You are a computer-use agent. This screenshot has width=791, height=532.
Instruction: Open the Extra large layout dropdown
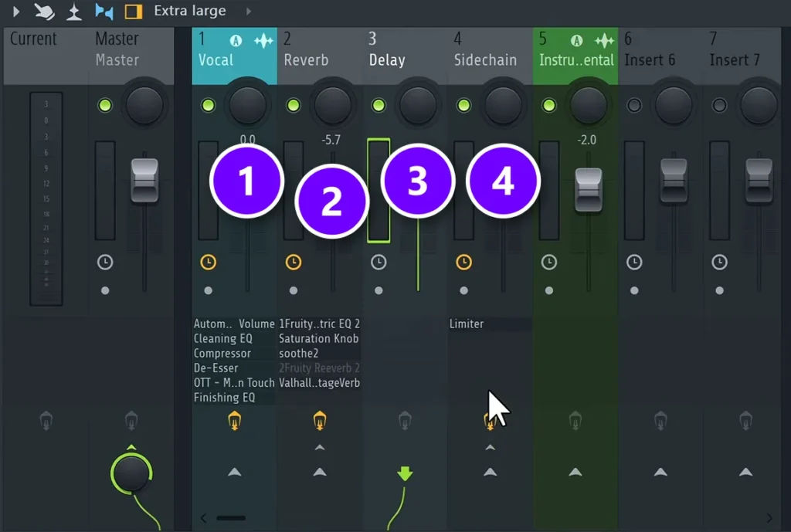(x=190, y=11)
